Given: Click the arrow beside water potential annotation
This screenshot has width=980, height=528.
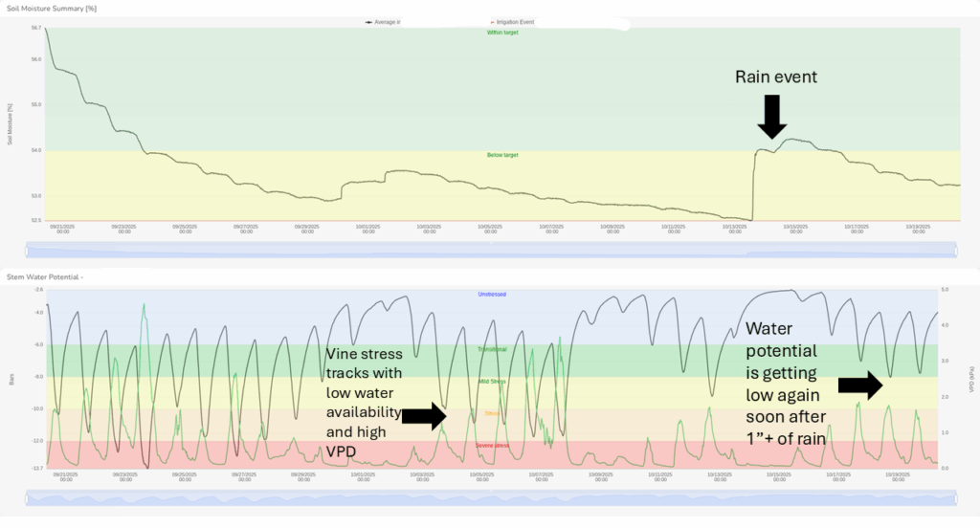Looking at the screenshot, I should [x=859, y=385].
